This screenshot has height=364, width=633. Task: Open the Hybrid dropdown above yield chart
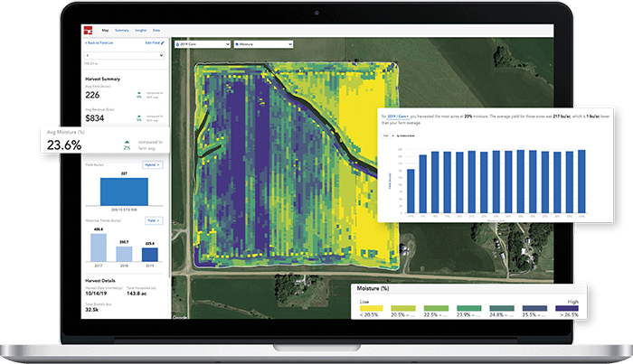point(153,165)
